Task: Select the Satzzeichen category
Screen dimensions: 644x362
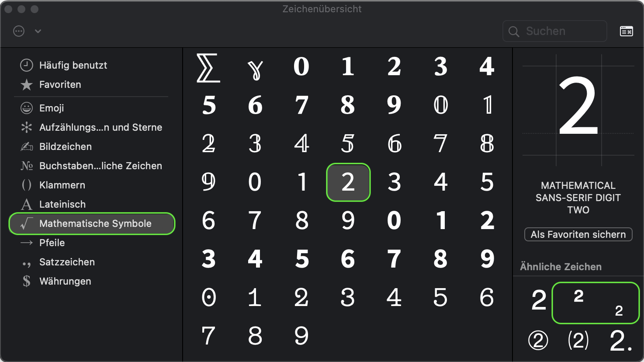Action: pos(67,262)
